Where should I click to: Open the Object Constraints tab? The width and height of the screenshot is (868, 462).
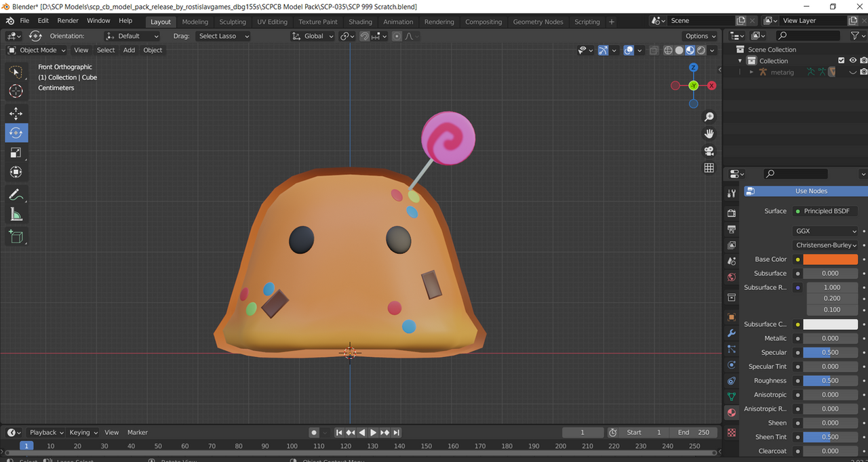pos(732,381)
